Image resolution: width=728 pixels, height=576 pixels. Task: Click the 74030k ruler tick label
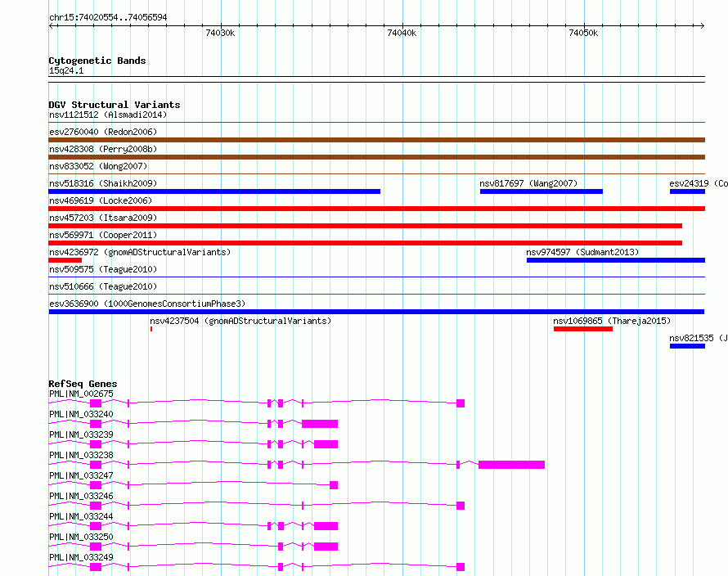coord(220,33)
